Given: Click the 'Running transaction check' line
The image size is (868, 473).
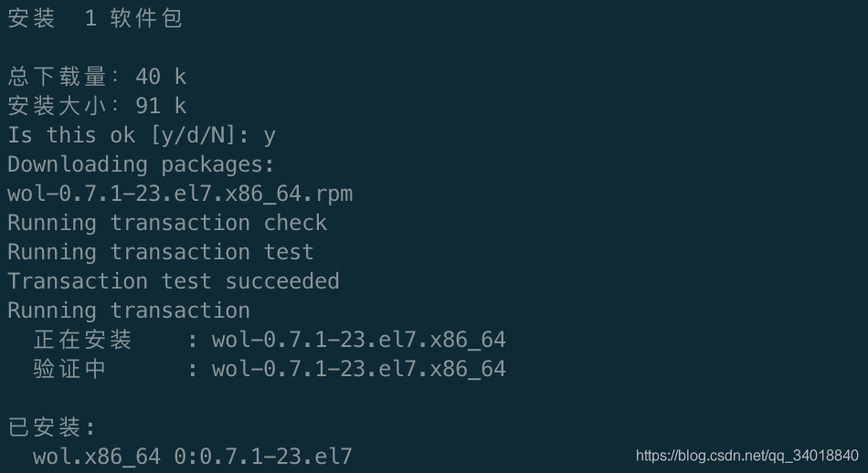Looking at the screenshot, I should click(x=167, y=223).
